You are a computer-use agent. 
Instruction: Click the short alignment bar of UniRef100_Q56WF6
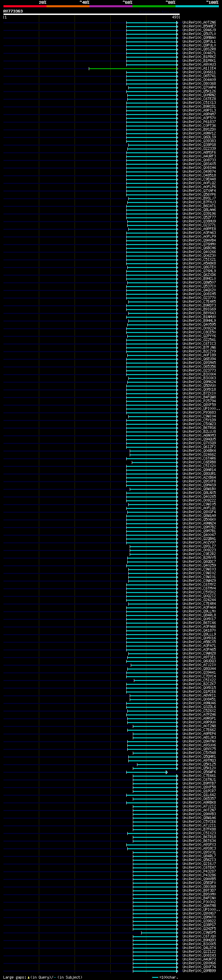point(147,772)
